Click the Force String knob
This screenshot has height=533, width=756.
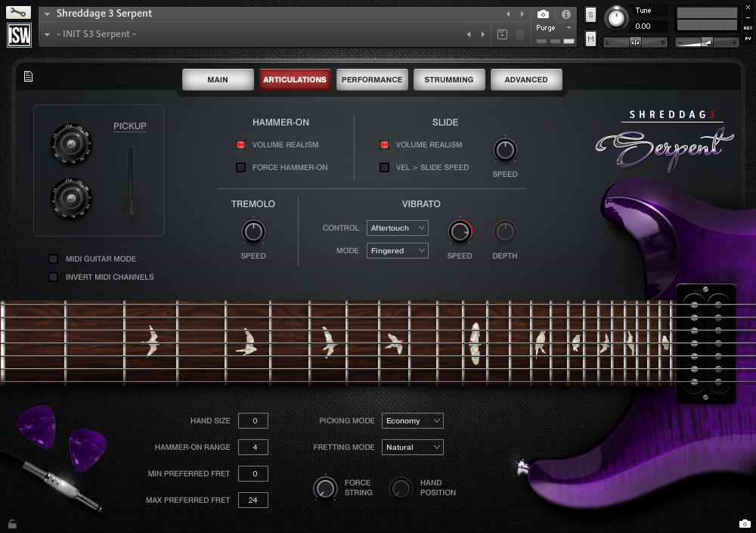[x=326, y=488]
